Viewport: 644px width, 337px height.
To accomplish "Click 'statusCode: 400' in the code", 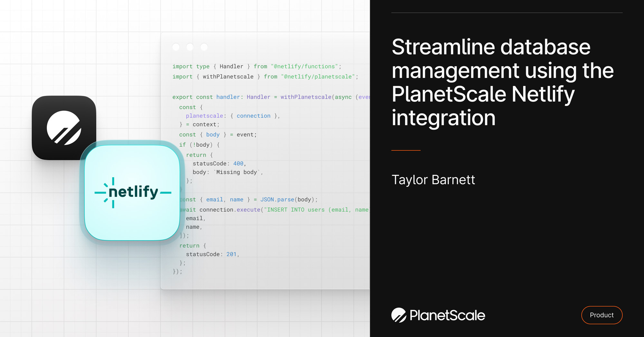I will [x=219, y=164].
